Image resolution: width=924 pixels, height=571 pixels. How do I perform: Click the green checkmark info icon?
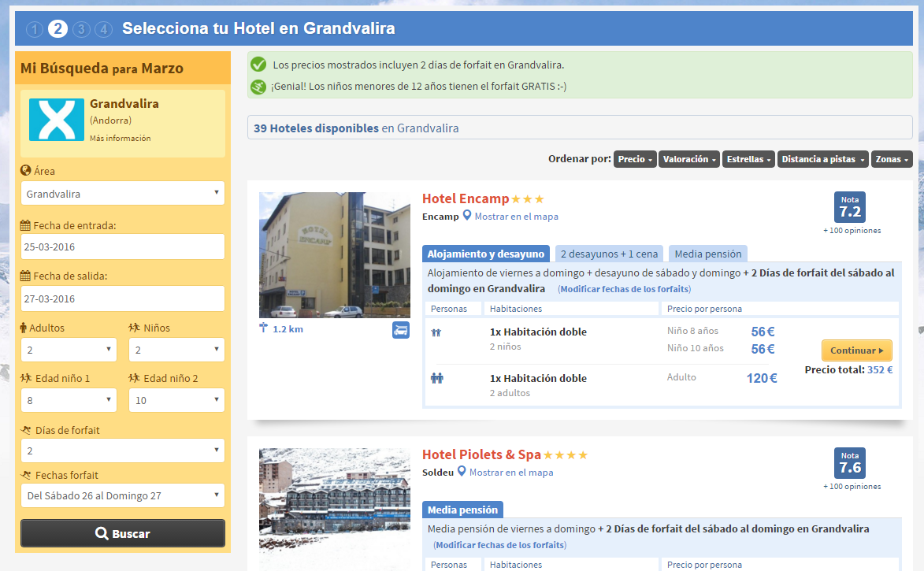tap(258, 65)
